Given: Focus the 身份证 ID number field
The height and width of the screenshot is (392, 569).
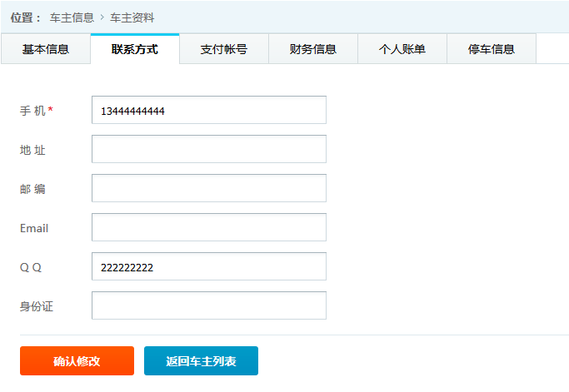Looking at the screenshot, I should click(208, 305).
